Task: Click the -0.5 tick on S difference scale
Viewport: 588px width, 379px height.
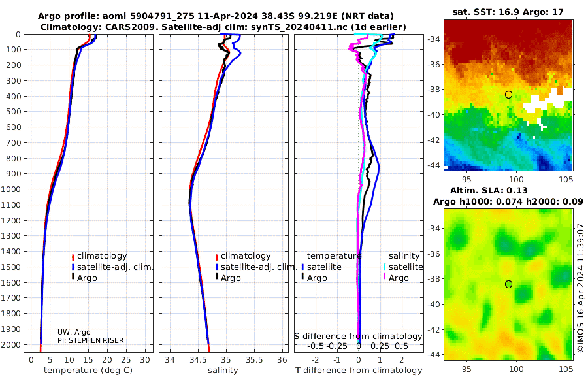Action: (x=316, y=346)
